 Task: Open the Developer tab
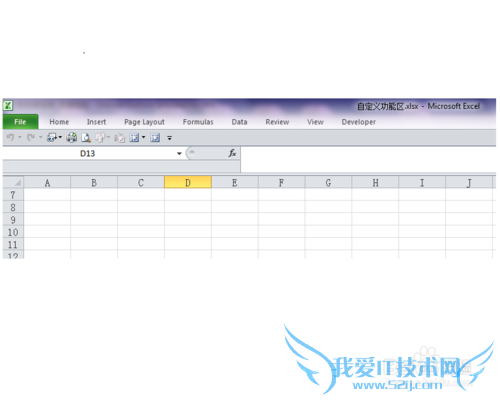pos(358,122)
